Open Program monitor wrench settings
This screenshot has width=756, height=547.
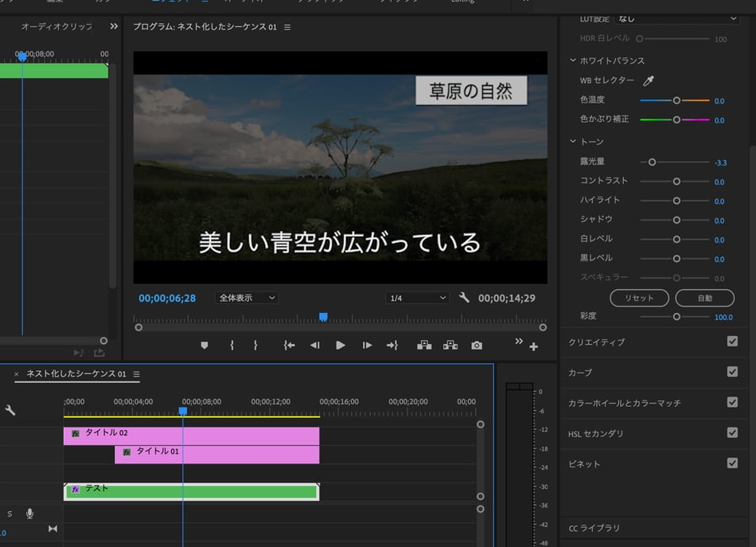(x=465, y=298)
